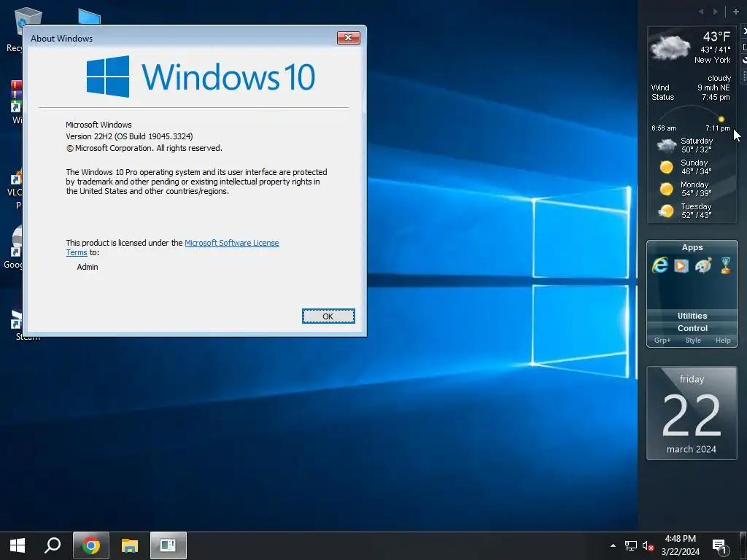Grab the weather gadget drag handle
The width and height of the screenshot is (747, 560).
point(744,76)
